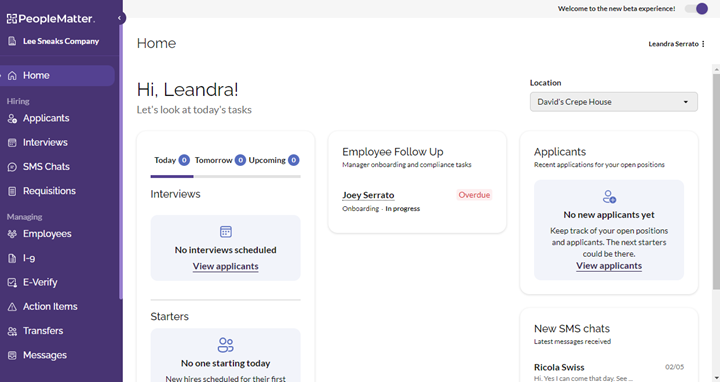Open the Interviews sidebar icon
The width and height of the screenshot is (720, 382).
(x=12, y=143)
